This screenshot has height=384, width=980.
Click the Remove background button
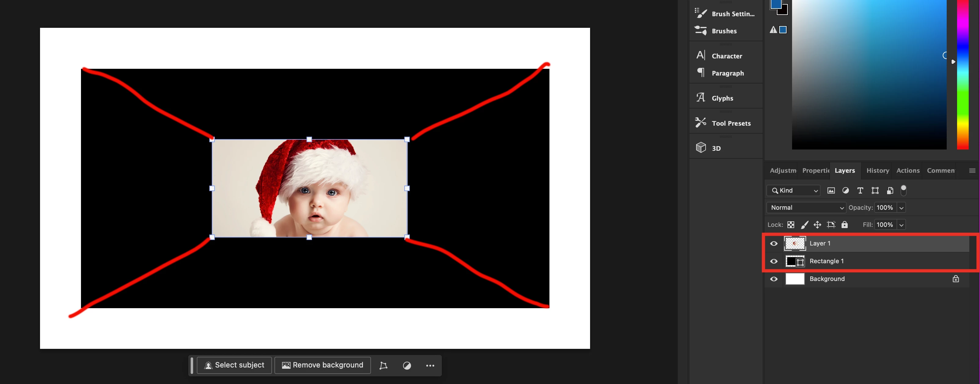(x=322, y=365)
